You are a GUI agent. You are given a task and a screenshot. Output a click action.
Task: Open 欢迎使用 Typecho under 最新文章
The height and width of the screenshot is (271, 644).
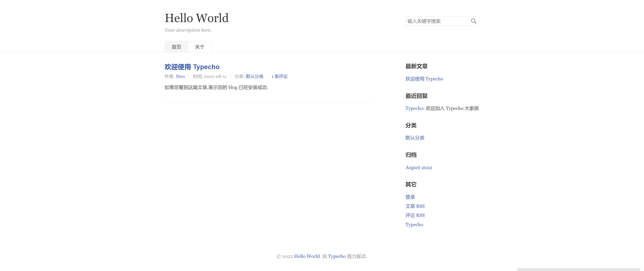[424, 79]
